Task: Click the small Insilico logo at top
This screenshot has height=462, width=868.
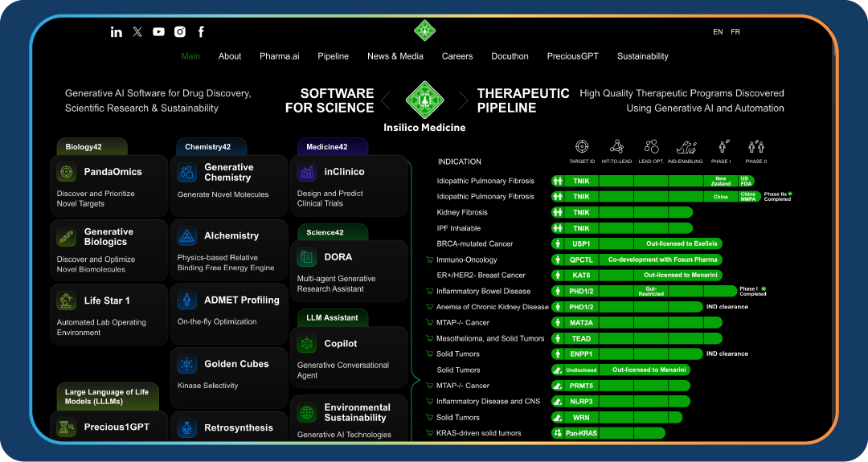Action: [424, 31]
